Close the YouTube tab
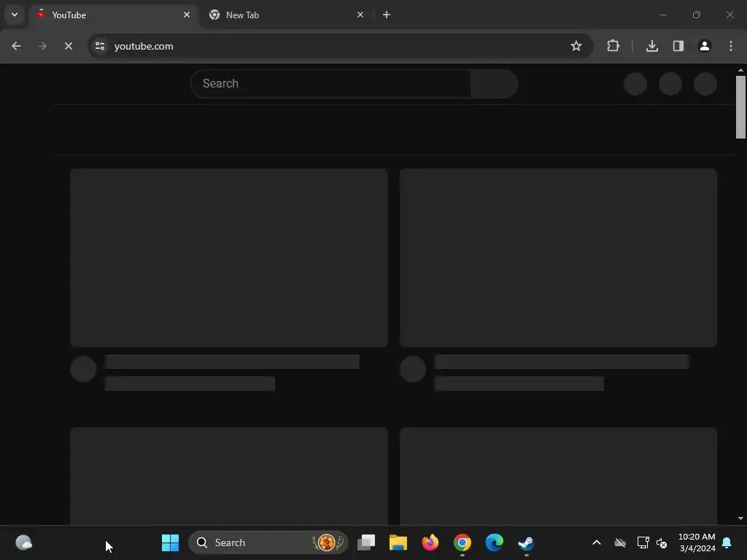The height and width of the screenshot is (560, 747). tap(187, 15)
